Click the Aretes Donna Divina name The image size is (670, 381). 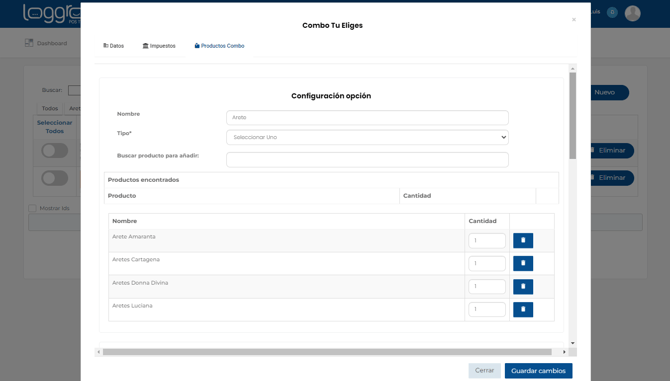140,283
